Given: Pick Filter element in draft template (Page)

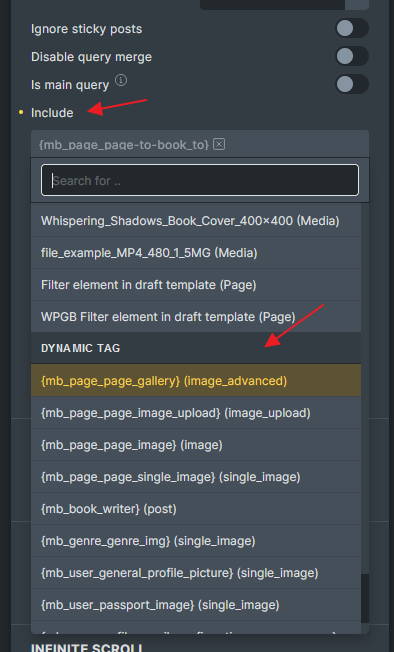Looking at the screenshot, I should click(196, 285).
